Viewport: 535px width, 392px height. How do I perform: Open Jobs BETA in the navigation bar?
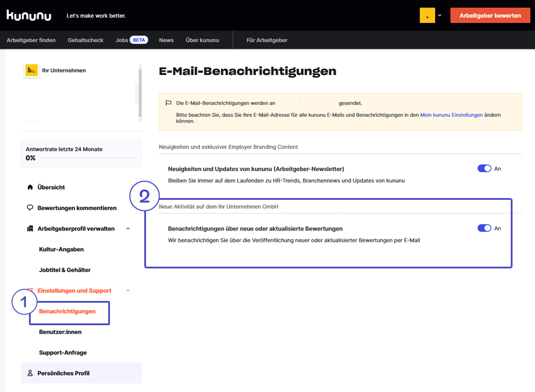coord(131,40)
